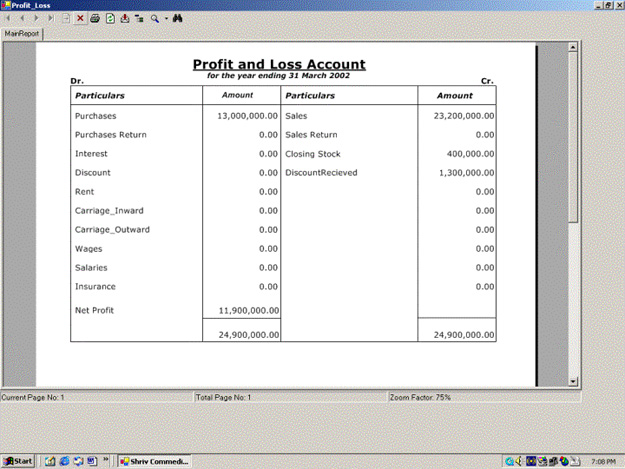Launch Internet Explorer from quick launch
This screenshot has width=625, height=469.
[63, 461]
